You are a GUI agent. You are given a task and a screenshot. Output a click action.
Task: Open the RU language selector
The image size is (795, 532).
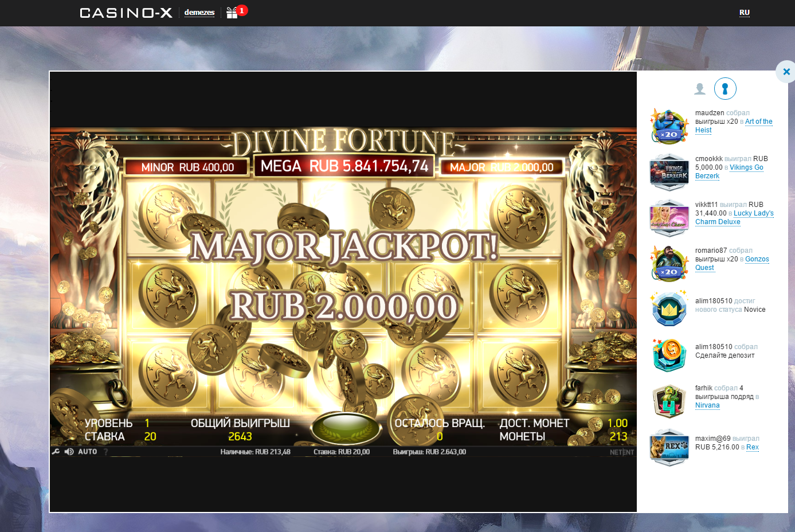click(x=744, y=12)
